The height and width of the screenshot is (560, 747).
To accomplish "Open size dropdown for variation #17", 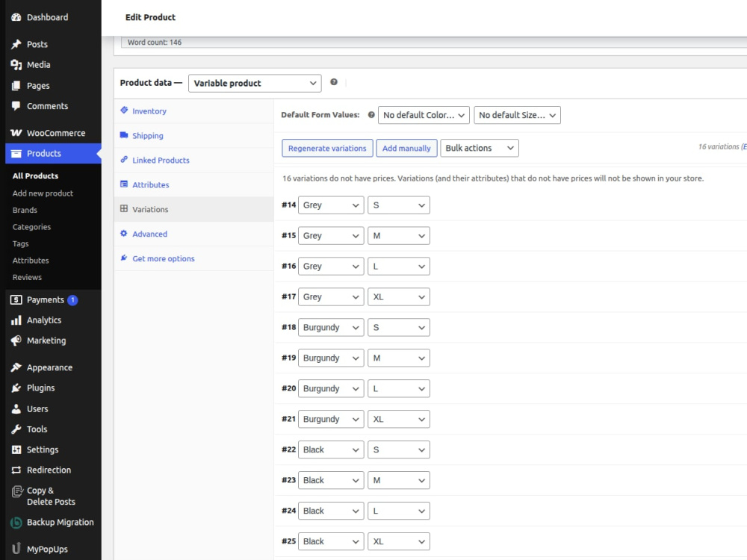I will [399, 296].
